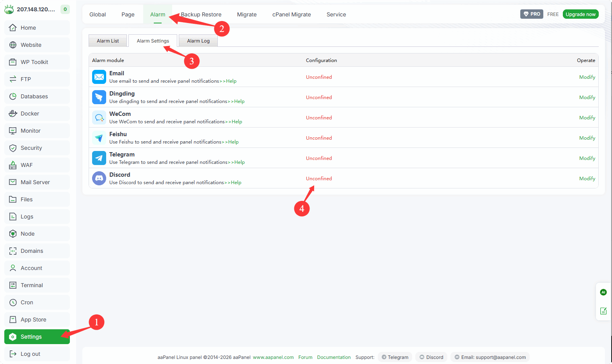
Task: Click the FTP transfer arrows icon
Action: pos(13,79)
